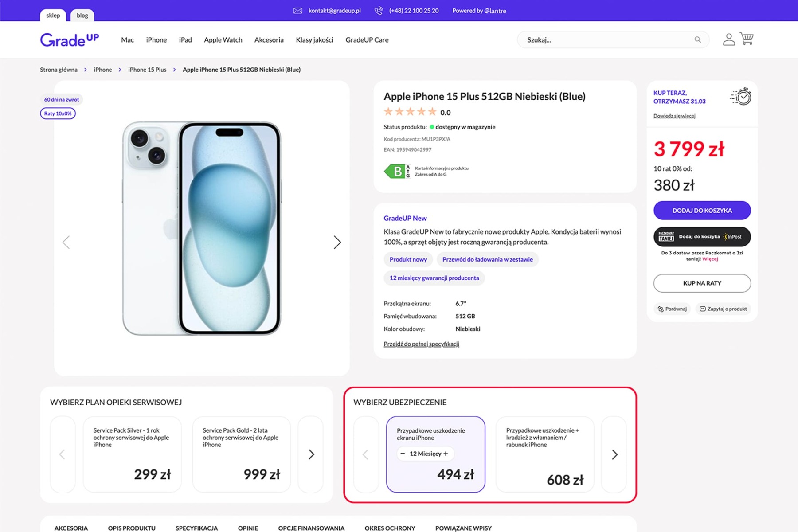This screenshot has height=532, width=798.
Task: Switch to the SPECYFIKACJA tab
Action: click(x=196, y=528)
